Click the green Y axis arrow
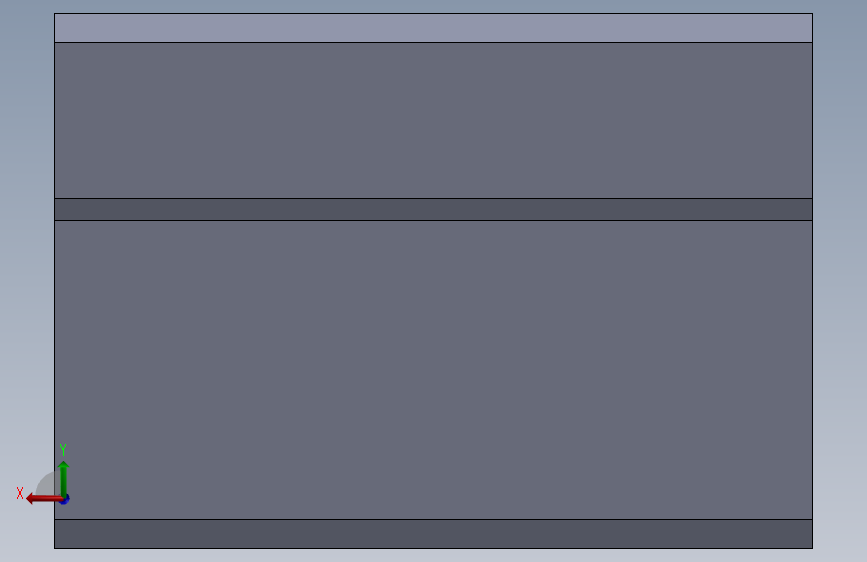867x562 pixels. click(64, 479)
